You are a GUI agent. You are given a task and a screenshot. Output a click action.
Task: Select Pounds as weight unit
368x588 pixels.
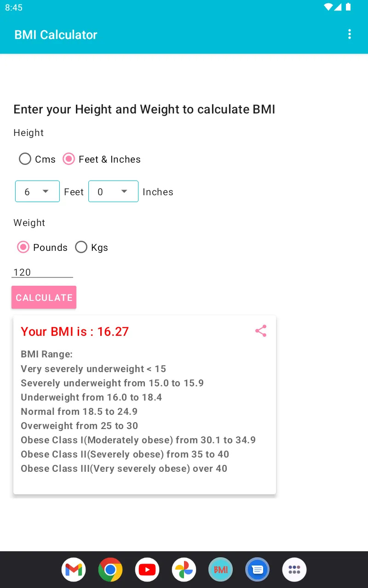coord(23,247)
